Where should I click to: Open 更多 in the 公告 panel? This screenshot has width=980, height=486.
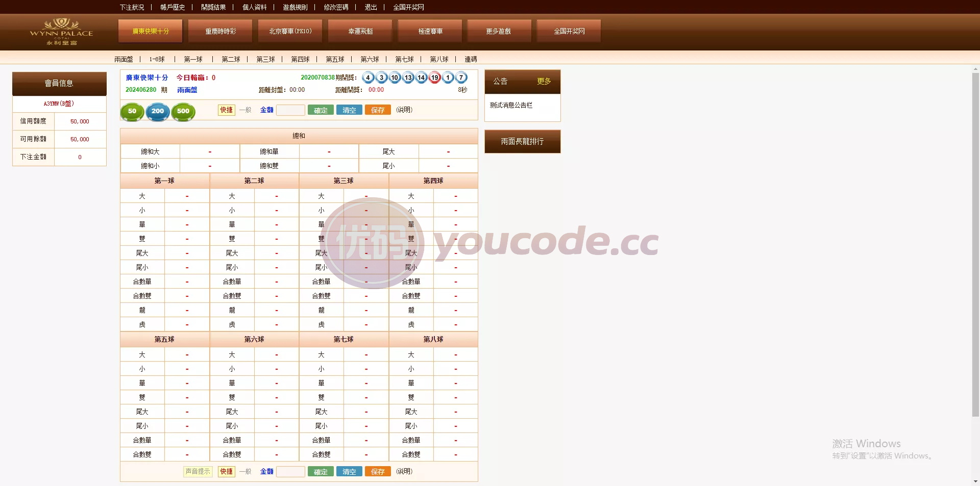[x=544, y=81]
